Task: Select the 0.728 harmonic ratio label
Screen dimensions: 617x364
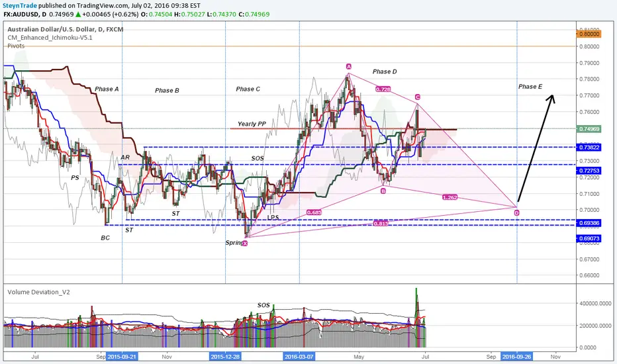Action: 383,89
